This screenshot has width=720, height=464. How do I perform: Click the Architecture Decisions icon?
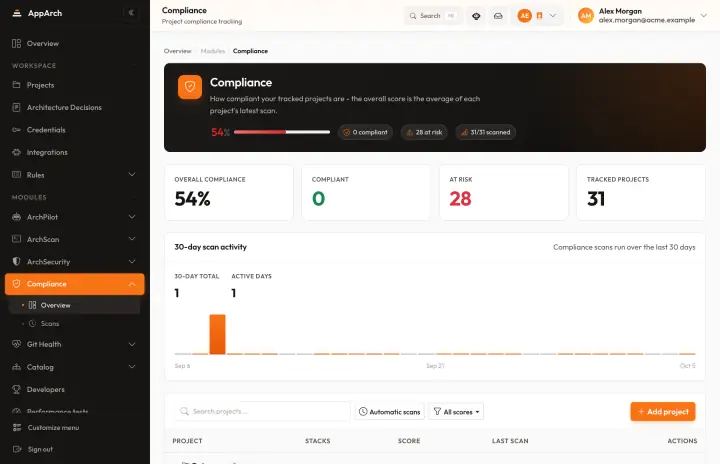pyautogui.click(x=17, y=108)
